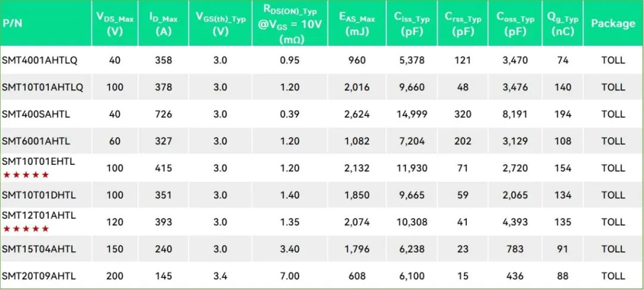
Task: Open the SMT15T04AHTL row label
Action: click(x=38, y=249)
